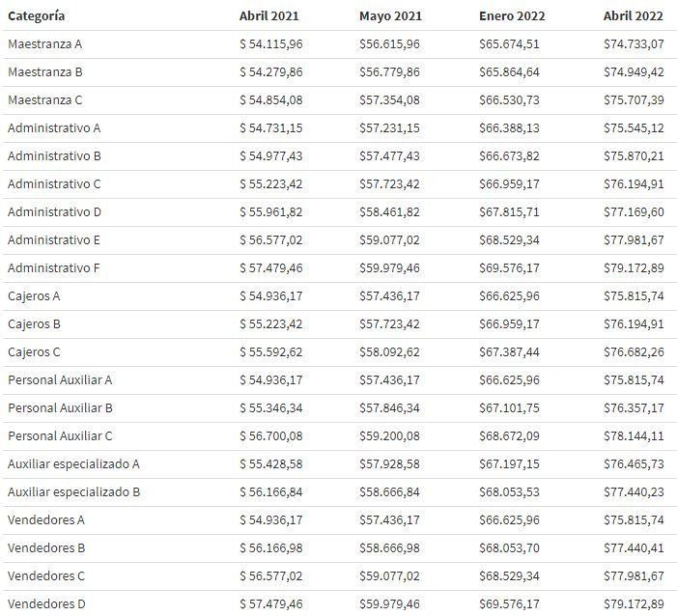Click Vendedores B's Abril 2022 value $77.440,41
Image resolution: width=677 pixels, height=616 pixels.
tap(634, 548)
